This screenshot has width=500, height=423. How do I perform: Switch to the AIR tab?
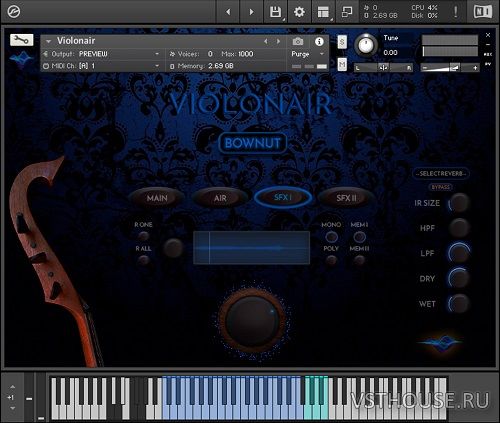220,198
